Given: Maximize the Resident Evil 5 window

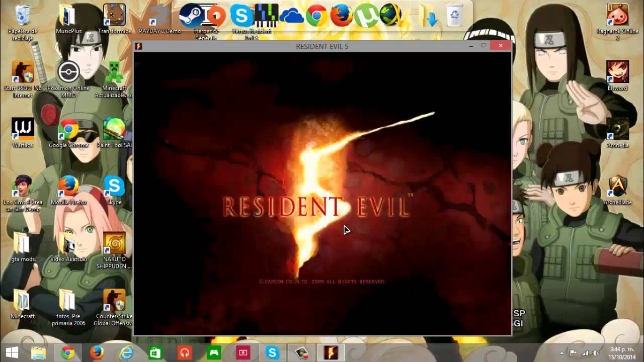Looking at the screenshot, I should point(484,46).
